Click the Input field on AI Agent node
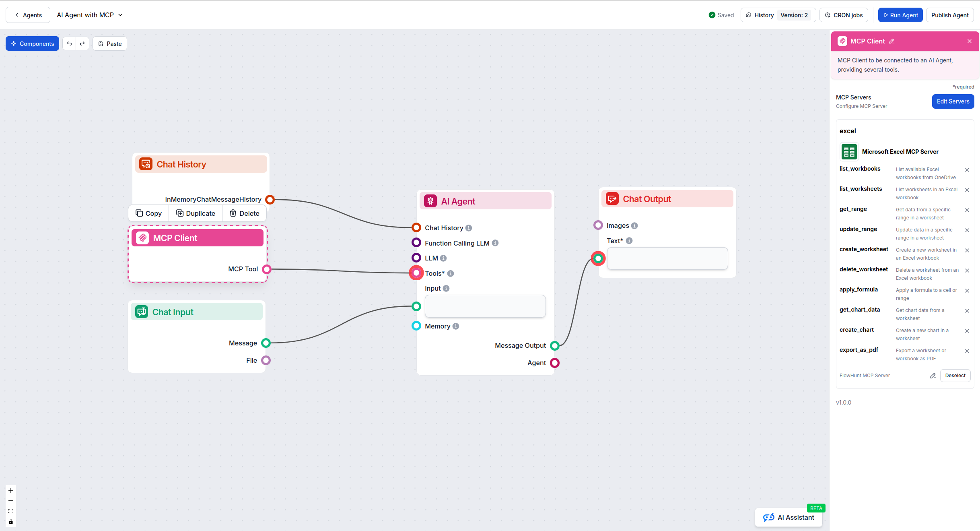This screenshot has width=980, height=531. (x=485, y=306)
